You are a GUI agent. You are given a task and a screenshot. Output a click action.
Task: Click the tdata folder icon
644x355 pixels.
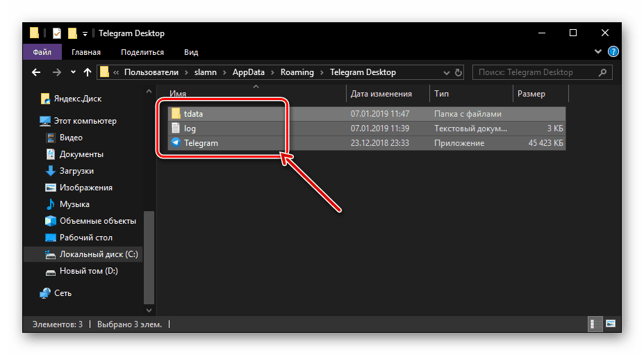click(x=176, y=113)
